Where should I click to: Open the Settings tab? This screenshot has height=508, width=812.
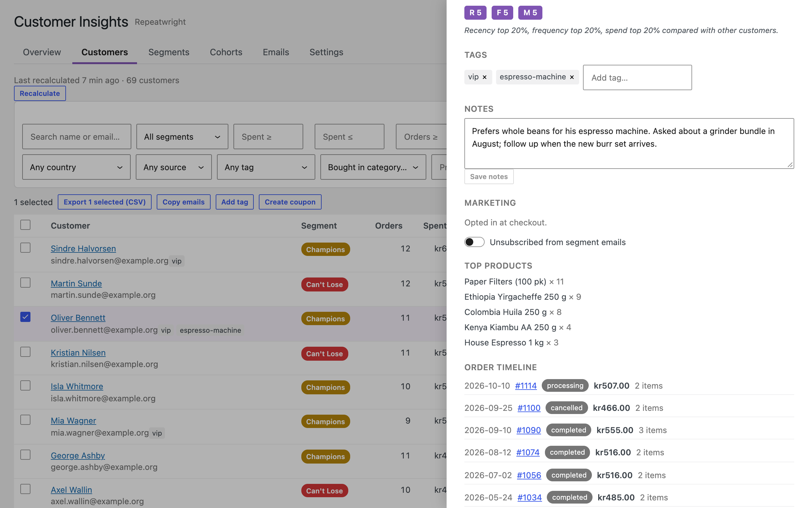[x=326, y=52]
